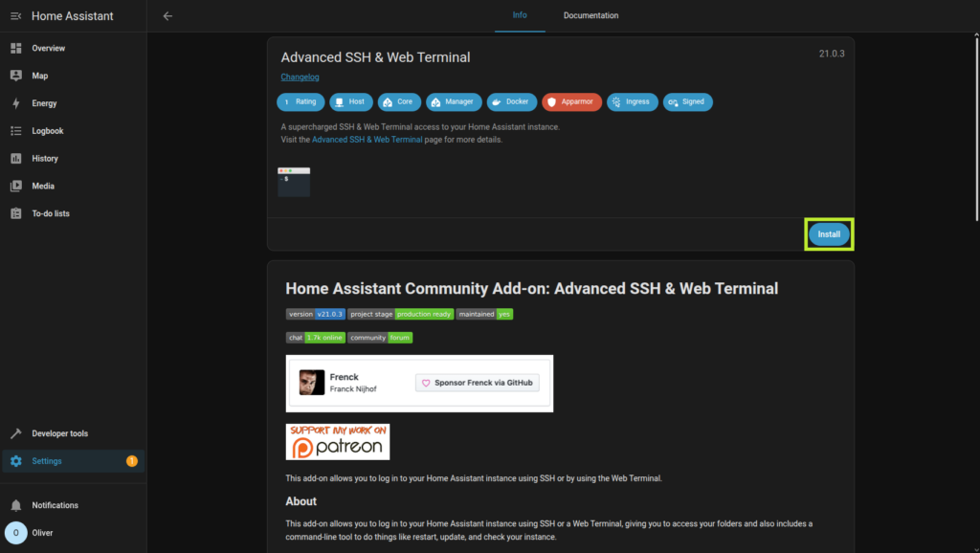Click the version number 21.0.3 text
The height and width of the screenshot is (553, 980).
pyautogui.click(x=832, y=54)
